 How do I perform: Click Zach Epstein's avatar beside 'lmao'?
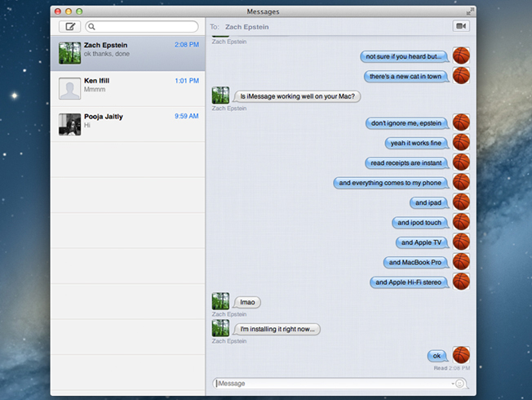pyautogui.click(x=219, y=302)
